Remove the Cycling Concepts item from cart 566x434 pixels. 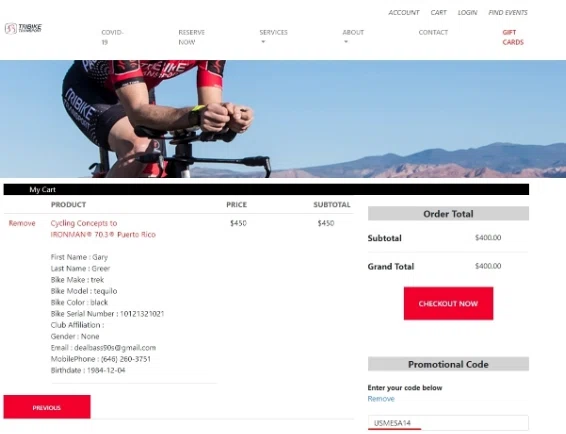[x=22, y=223]
